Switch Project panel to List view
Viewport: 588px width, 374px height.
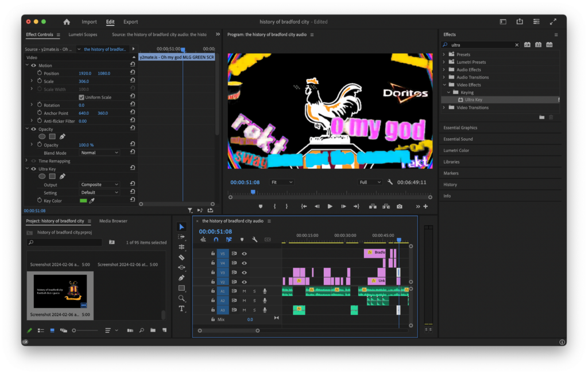point(41,330)
